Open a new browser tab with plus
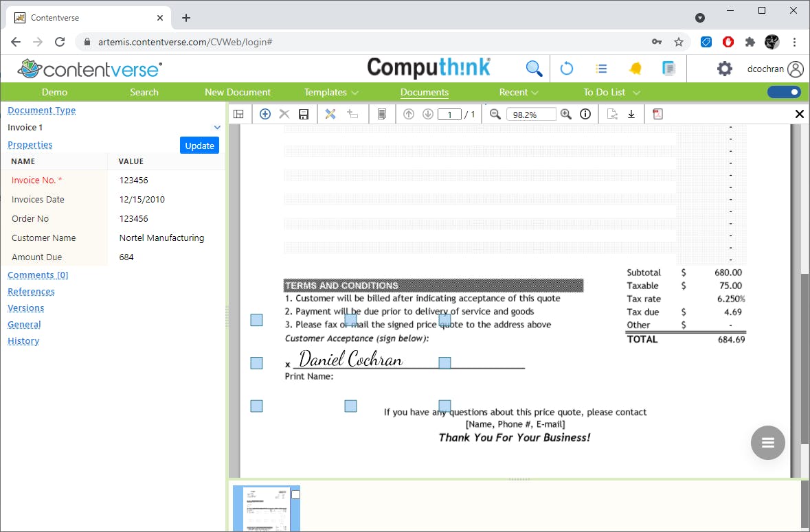The width and height of the screenshot is (810, 532). 186,18
